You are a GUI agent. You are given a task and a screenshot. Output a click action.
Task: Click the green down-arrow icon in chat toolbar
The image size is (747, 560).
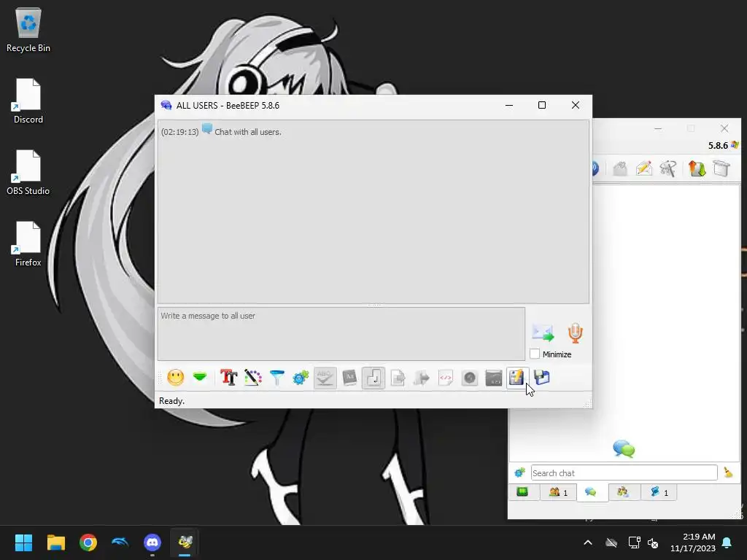click(200, 378)
